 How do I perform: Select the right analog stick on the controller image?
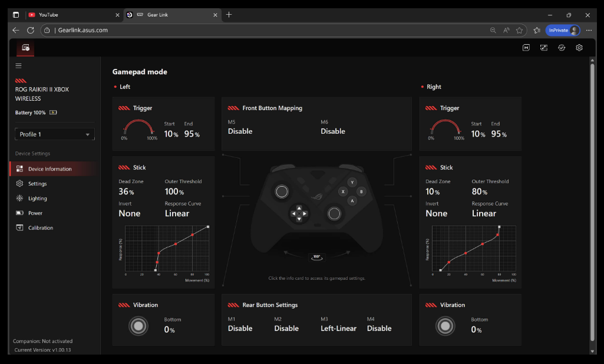click(334, 213)
